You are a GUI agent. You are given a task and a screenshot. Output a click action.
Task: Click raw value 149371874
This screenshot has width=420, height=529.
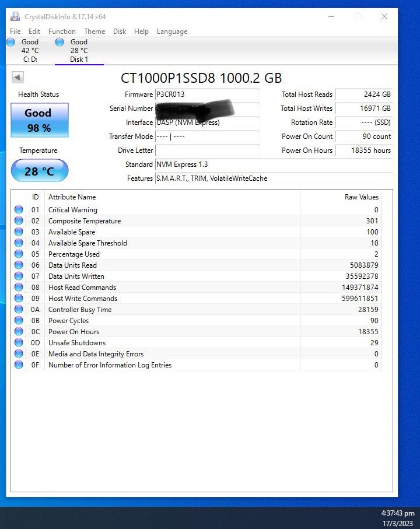click(x=360, y=288)
